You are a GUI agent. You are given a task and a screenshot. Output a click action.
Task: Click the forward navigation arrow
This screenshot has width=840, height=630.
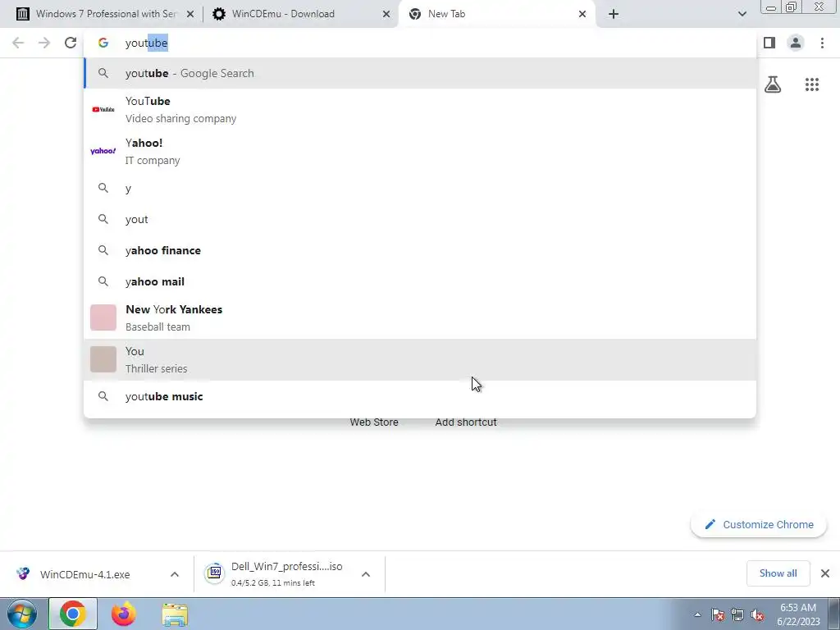click(x=44, y=43)
